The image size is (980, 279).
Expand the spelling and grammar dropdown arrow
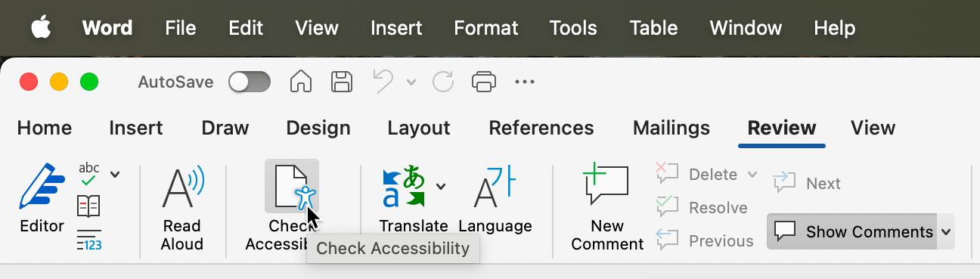pyautogui.click(x=115, y=175)
